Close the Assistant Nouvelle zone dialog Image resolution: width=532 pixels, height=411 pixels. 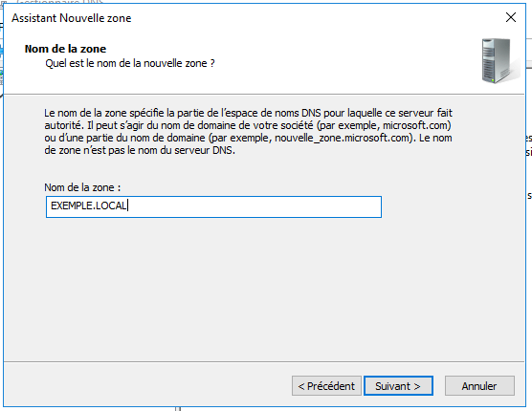[511, 17]
